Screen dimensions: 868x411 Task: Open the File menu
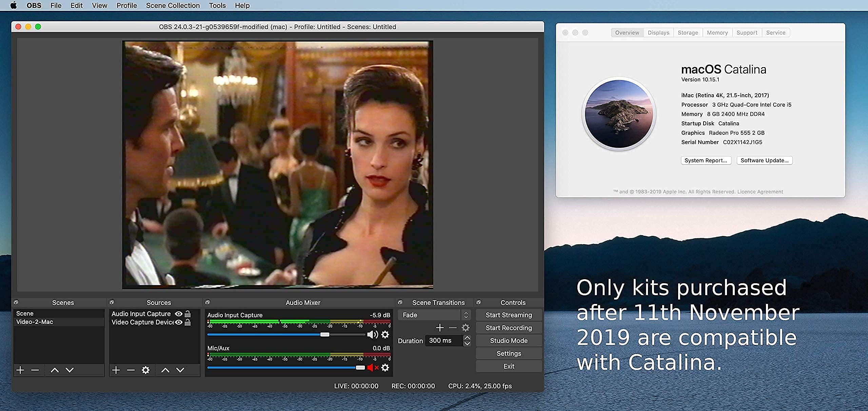point(56,5)
